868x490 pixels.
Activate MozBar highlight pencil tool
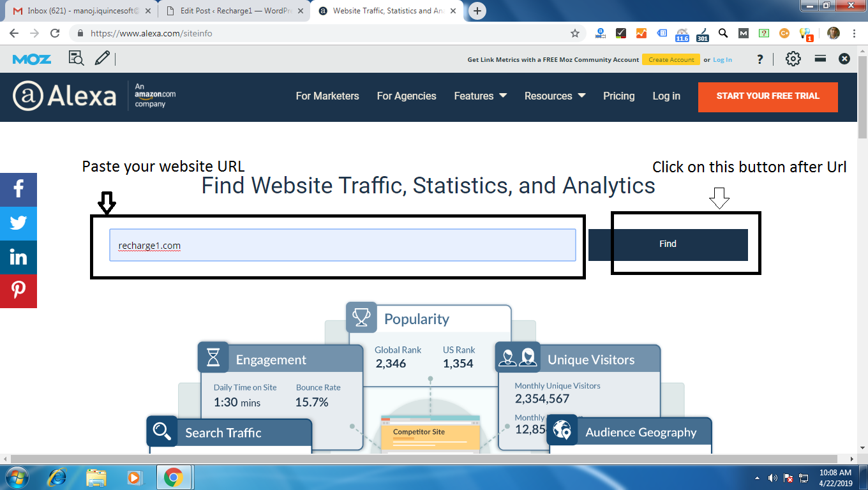click(101, 59)
